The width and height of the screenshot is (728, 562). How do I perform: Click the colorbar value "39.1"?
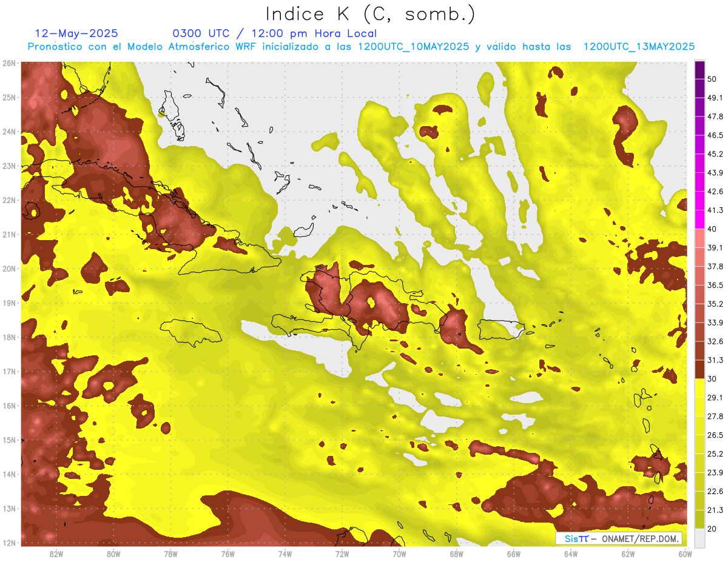(715, 248)
